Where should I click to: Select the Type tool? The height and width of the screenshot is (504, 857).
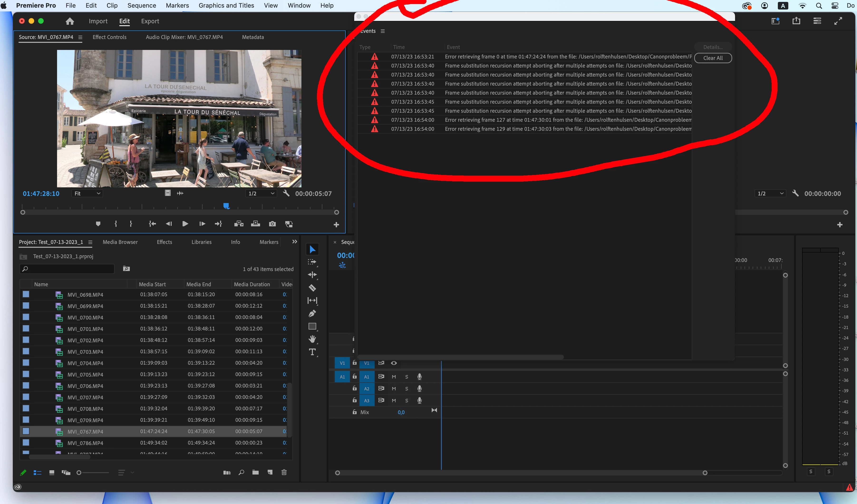(312, 352)
